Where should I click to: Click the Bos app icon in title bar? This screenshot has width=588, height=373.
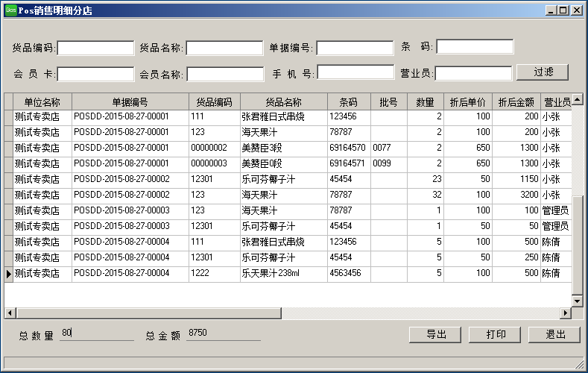click(x=10, y=10)
